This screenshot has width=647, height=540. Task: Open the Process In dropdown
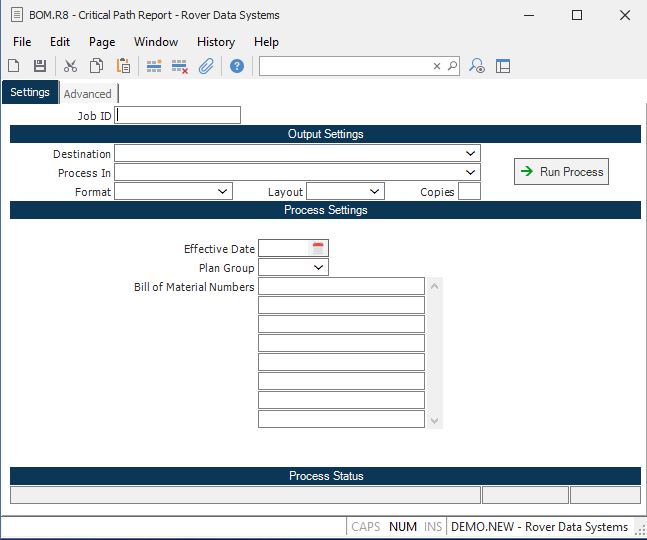[x=470, y=173]
